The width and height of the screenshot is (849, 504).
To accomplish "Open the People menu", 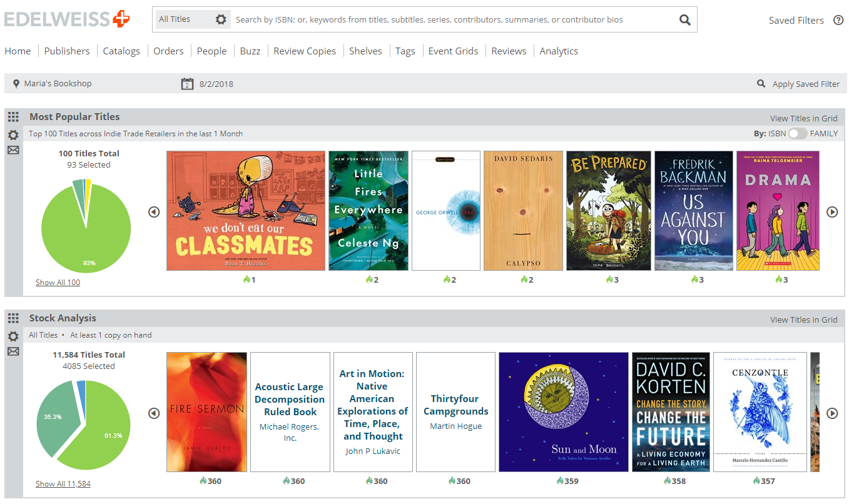I will pyautogui.click(x=211, y=51).
